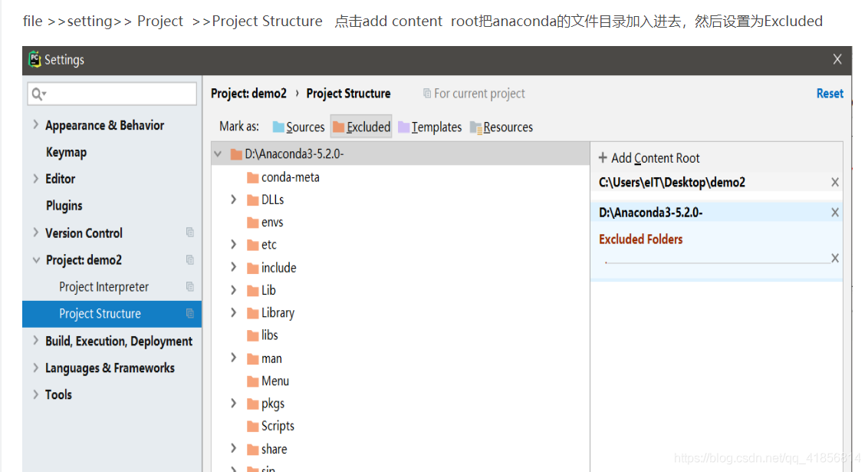
Task: Expand Languages & Frameworks section
Action: (36, 368)
